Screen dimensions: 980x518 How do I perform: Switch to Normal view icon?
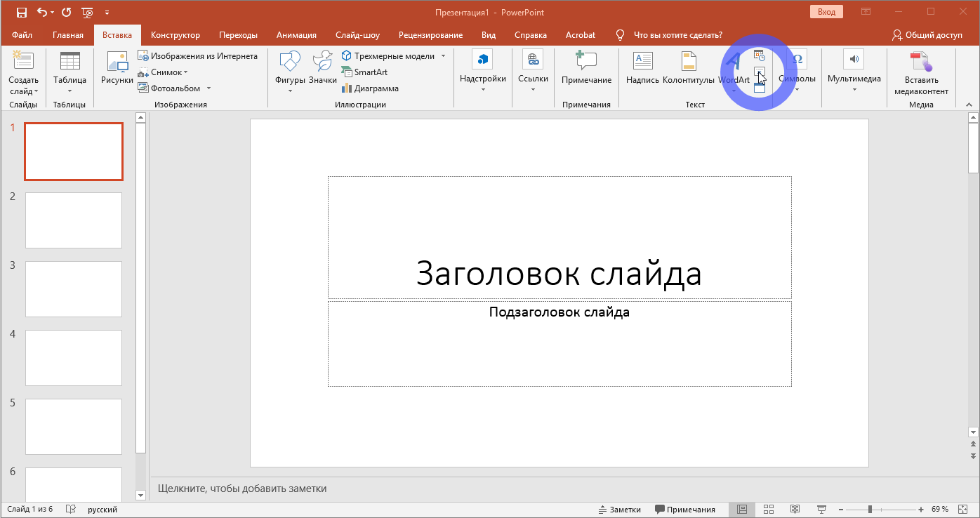(x=742, y=510)
